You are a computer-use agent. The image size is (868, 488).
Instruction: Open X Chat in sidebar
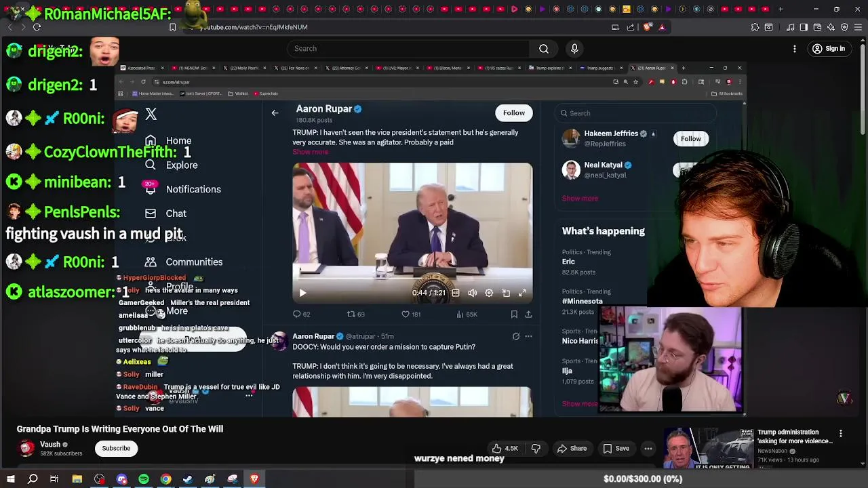coord(165,213)
